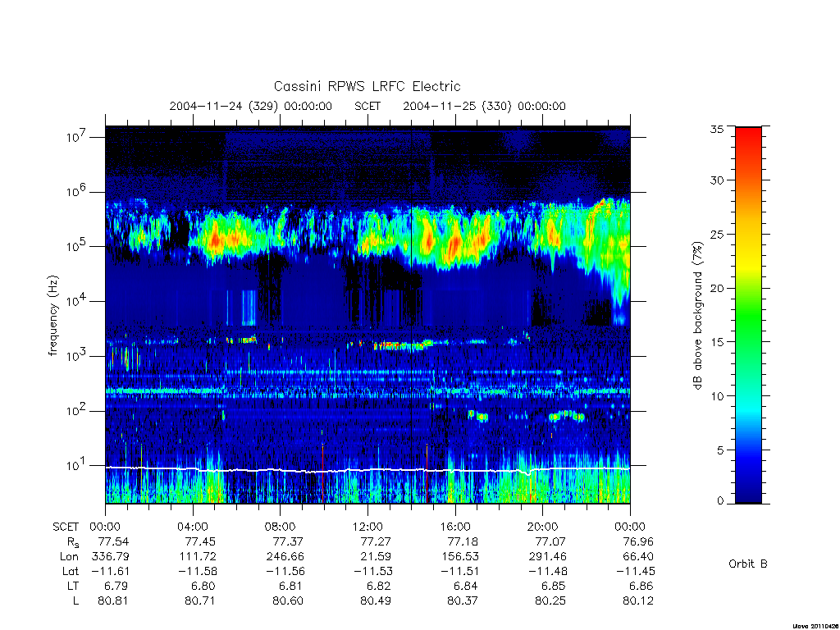Click the white line in the spectrogram
Image resolution: width=840 pixels, height=630 pixels.
coord(367,470)
